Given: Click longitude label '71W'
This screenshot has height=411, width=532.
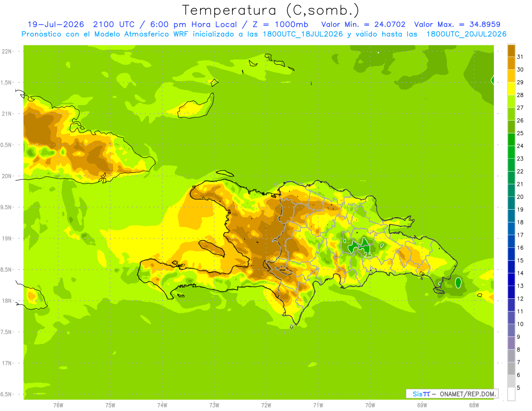Looking at the screenshot, I should click(x=318, y=405).
